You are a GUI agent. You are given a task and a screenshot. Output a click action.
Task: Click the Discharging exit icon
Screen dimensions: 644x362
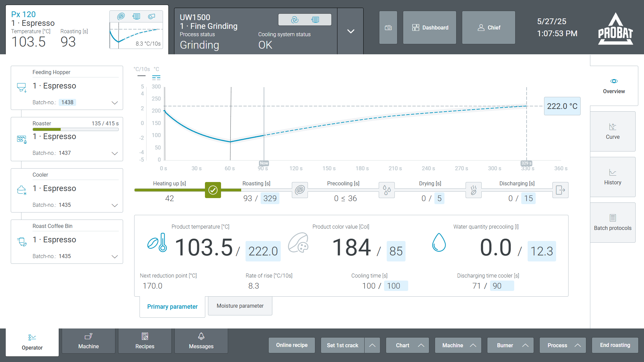560,190
